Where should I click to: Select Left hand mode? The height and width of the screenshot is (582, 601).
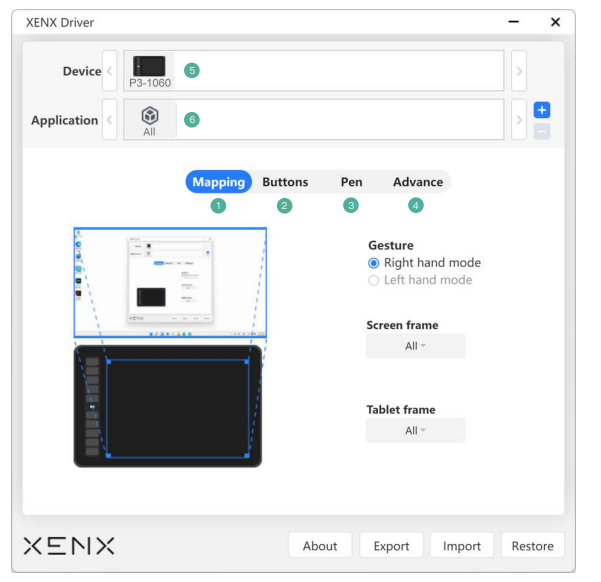coord(420,280)
